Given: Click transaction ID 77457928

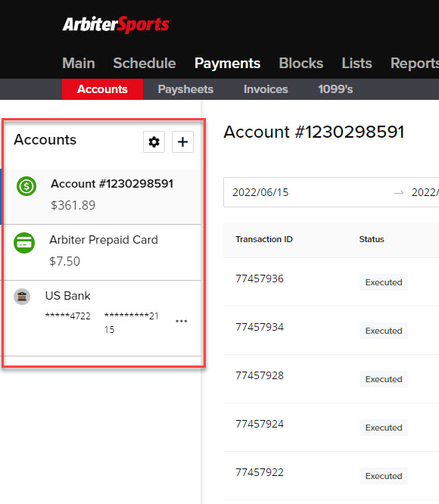Looking at the screenshot, I should (260, 375).
